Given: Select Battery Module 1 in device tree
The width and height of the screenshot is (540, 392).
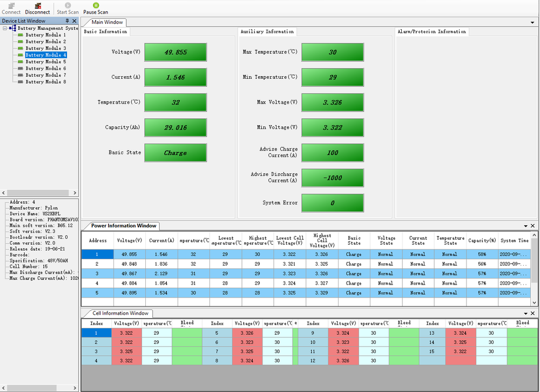Looking at the screenshot, I should (x=46, y=35).
